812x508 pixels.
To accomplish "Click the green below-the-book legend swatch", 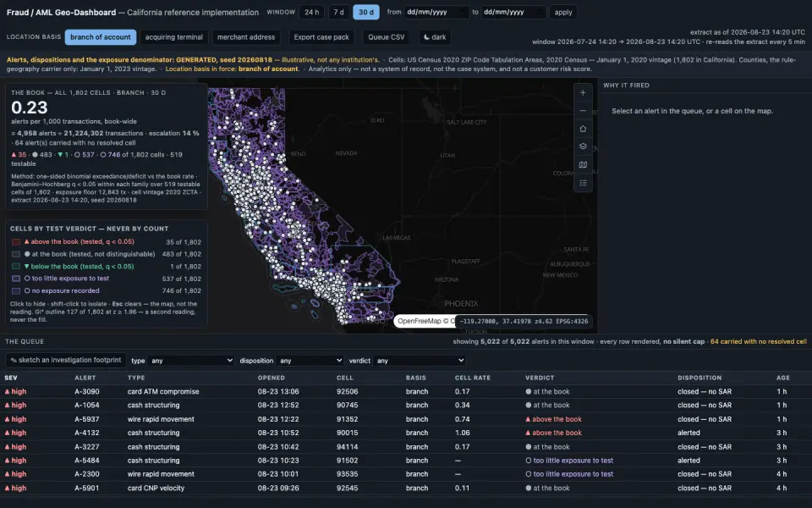I will (16, 267).
